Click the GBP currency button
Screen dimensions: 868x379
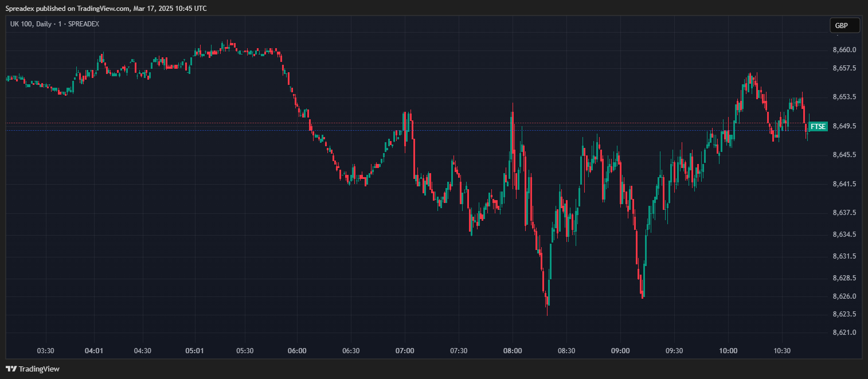[845, 25]
